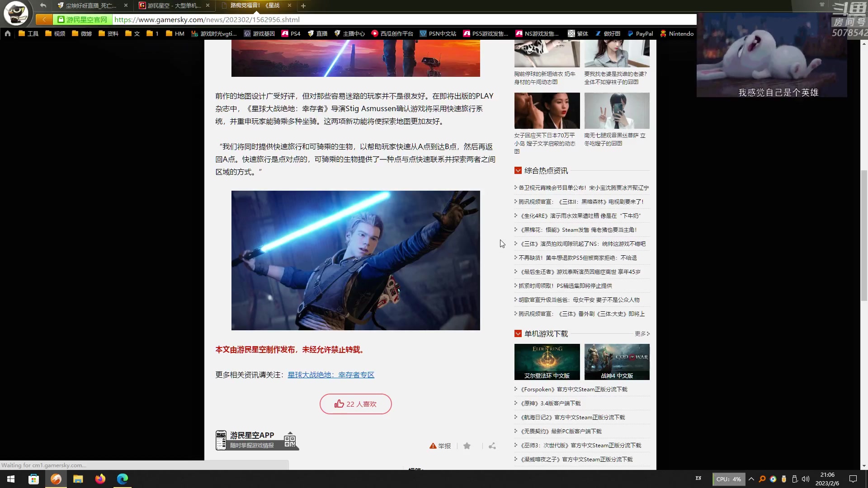Click the star favorite icon below article
Viewport: 868px width, 488px height.
[467, 446]
